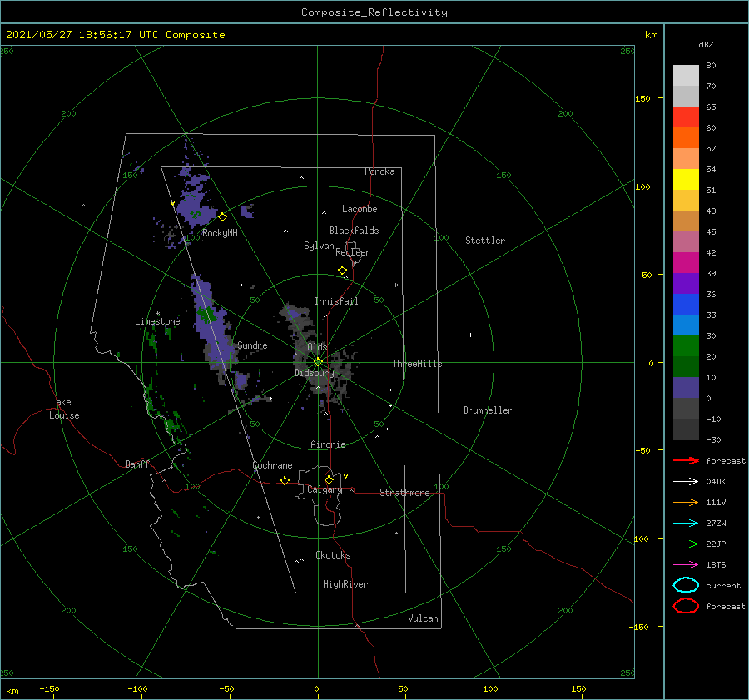This screenshot has width=749, height=700.
Task: Click the asterisk marker above Limestone
Action: coord(157,314)
